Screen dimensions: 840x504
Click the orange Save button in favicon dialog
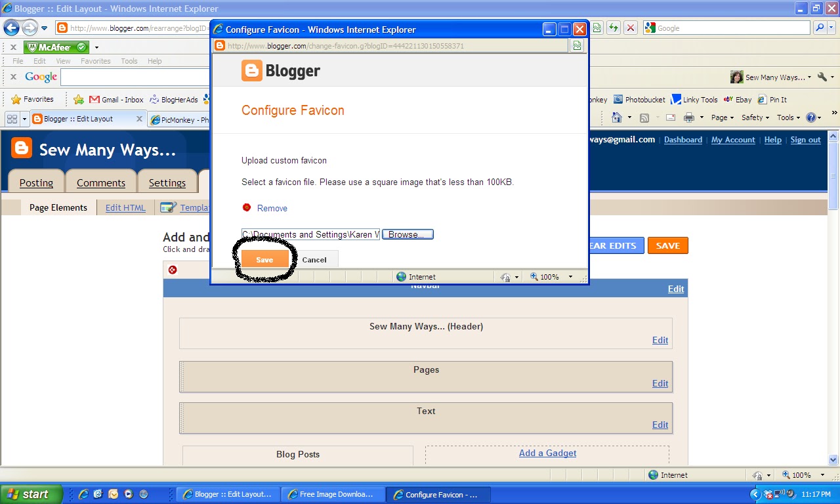[x=264, y=259]
